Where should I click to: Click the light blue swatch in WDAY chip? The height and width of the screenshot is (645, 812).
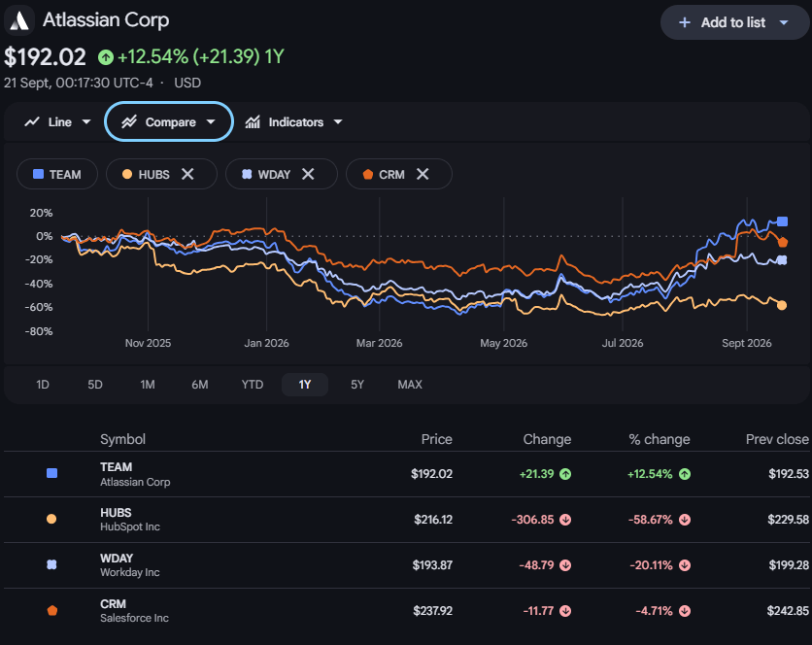247,174
